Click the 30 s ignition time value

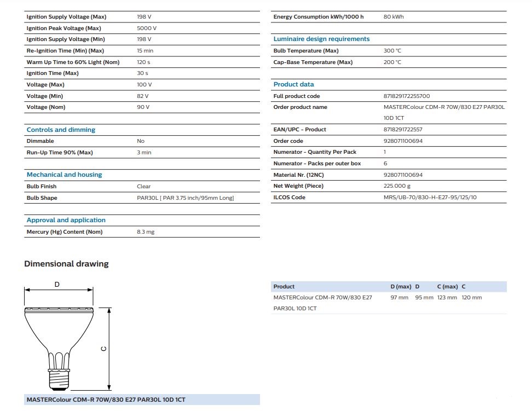pos(142,73)
